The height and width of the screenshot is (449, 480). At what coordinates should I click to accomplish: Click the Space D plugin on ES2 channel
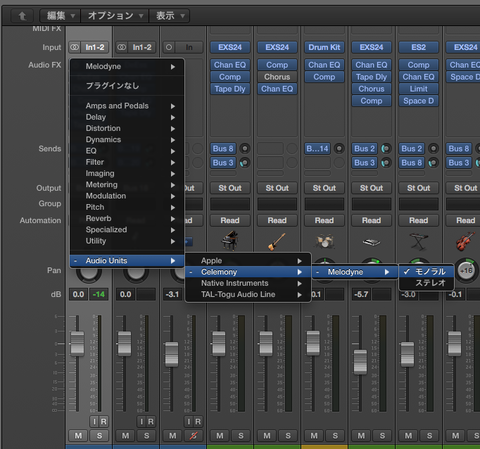point(419,101)
